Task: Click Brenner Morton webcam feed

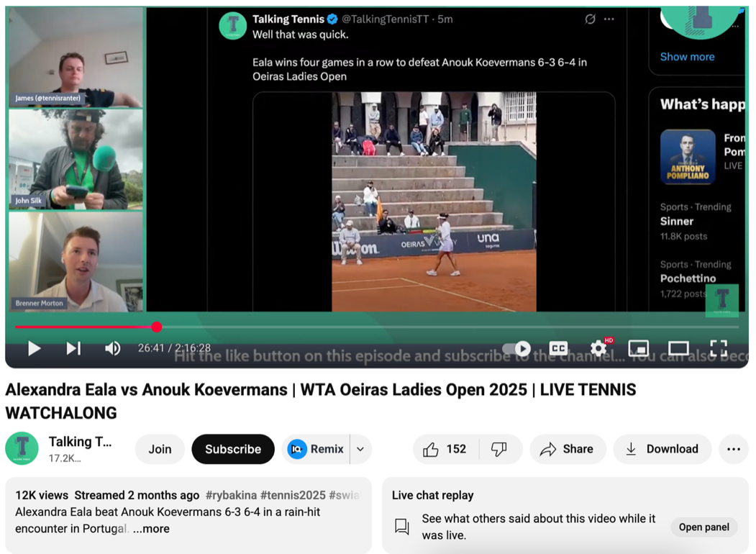Action: pos(76,261)
